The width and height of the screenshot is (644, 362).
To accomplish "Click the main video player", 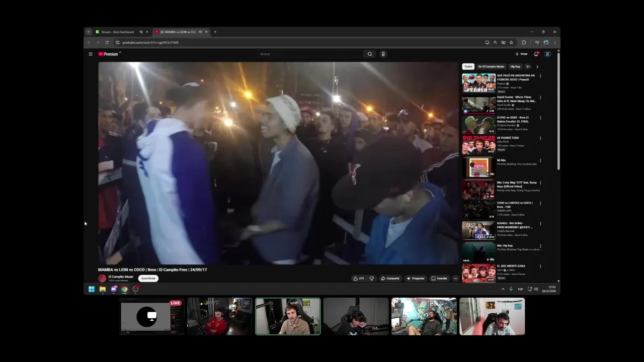I will [278, 163].
